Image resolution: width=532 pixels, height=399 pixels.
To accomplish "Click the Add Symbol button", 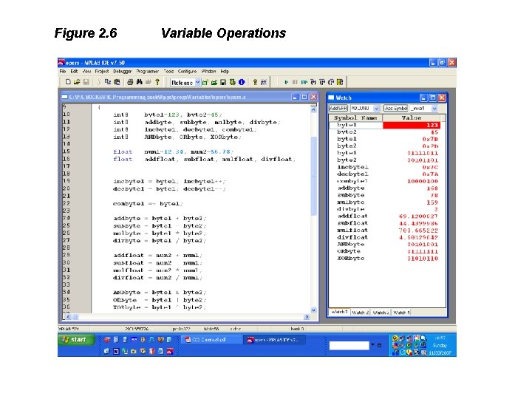I will [395, 108].
